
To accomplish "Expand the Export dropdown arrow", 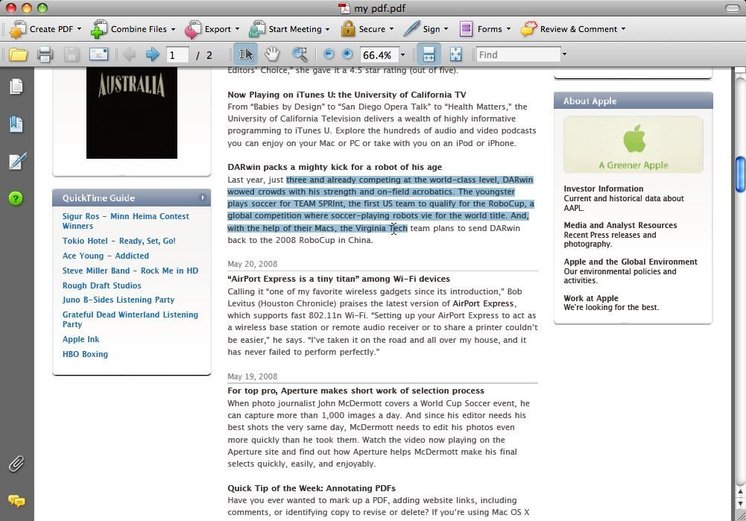I will [237, 29].
